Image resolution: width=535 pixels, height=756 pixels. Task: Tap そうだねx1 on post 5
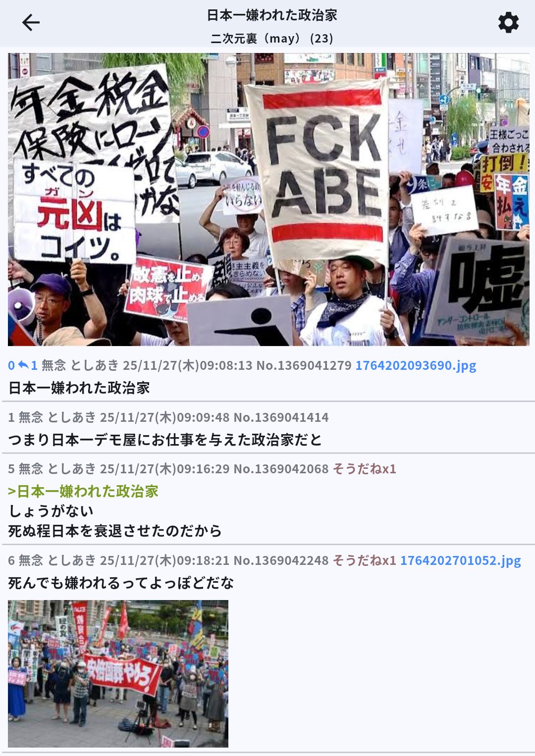click(x=364, y=469)
